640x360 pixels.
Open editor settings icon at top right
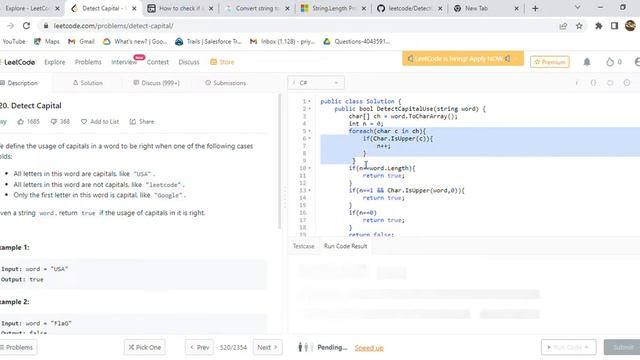(x=627, y=83)
